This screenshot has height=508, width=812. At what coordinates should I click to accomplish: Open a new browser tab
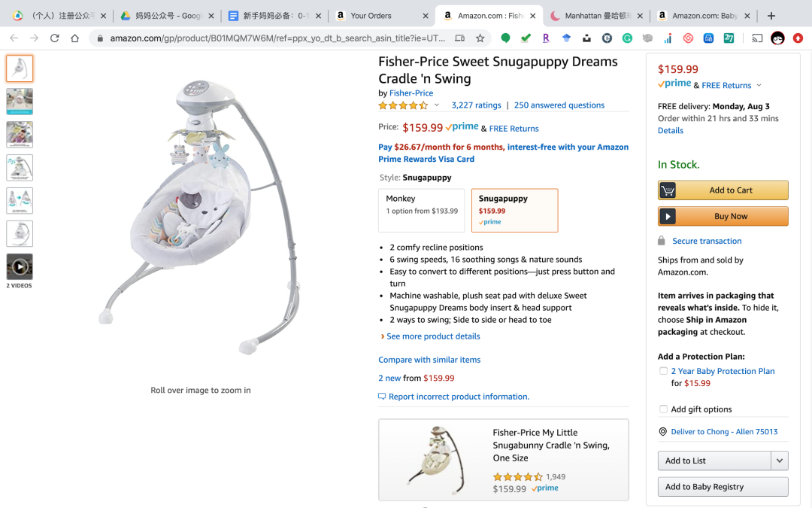pos(771,16)
